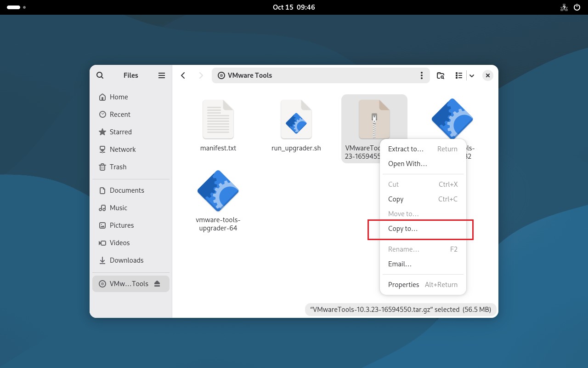Choose Extract to… from context menu
Image resolution: width=588 pixels, height=368 pixels.
coord(423,149)
